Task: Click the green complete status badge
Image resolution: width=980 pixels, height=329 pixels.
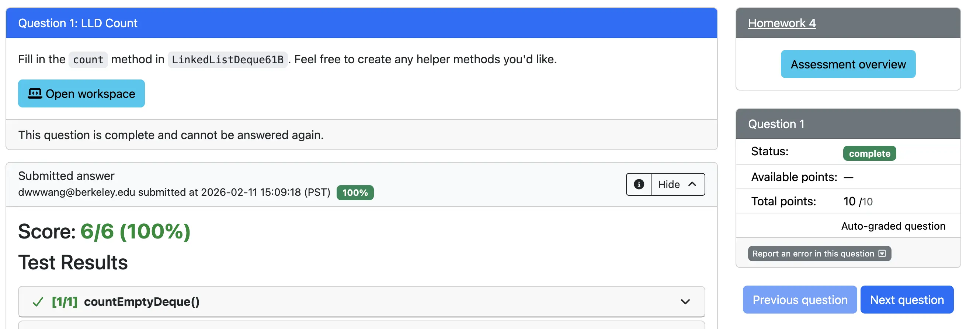Action: pos(869,153)
